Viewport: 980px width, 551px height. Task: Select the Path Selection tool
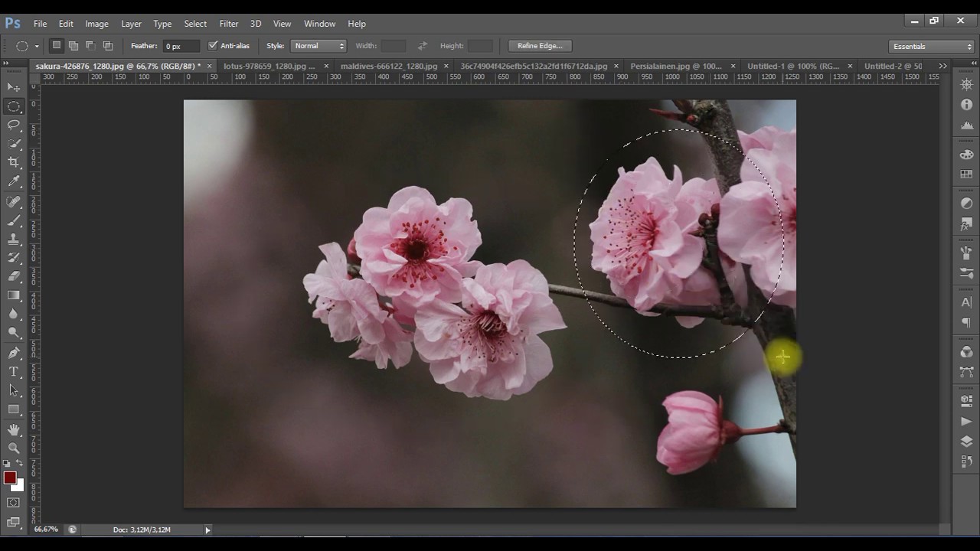click(14, 390)
